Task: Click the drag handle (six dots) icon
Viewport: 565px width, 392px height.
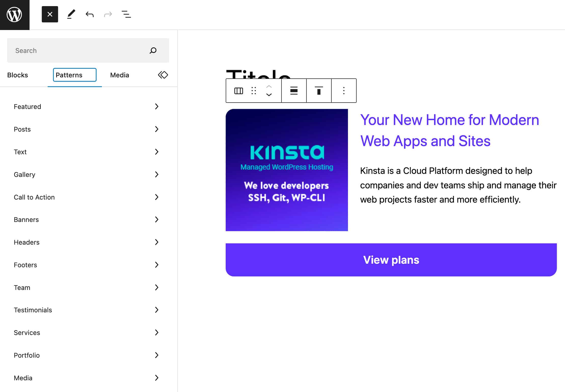Action: 254,91
